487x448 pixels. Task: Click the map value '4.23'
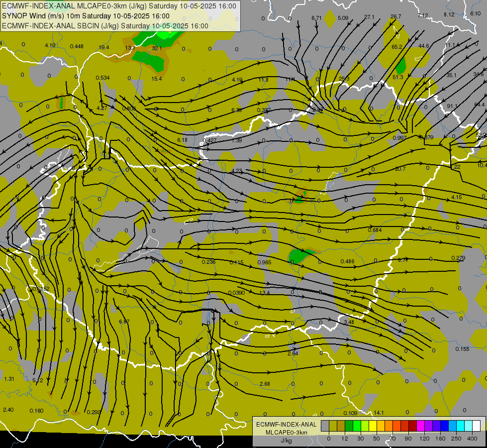pyautogui.click(x=237, y=171)
